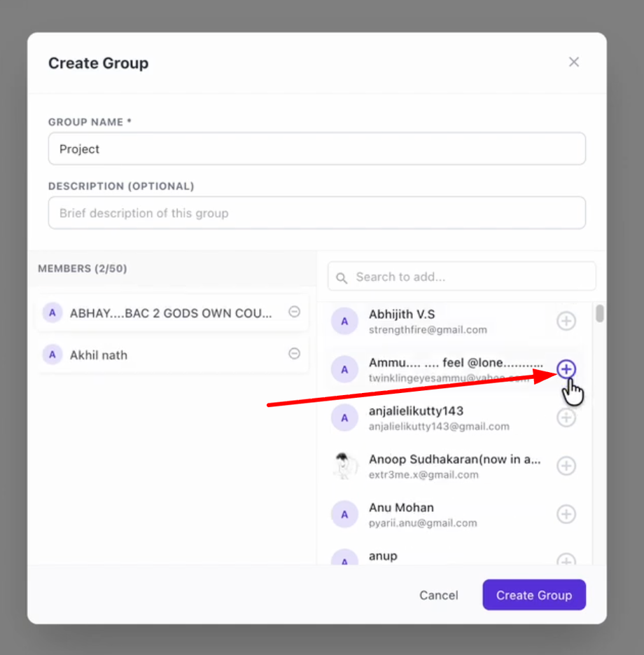Screen dimensions: 644x655
Task: Click the Cancel button
Action: tap(438, 595)
